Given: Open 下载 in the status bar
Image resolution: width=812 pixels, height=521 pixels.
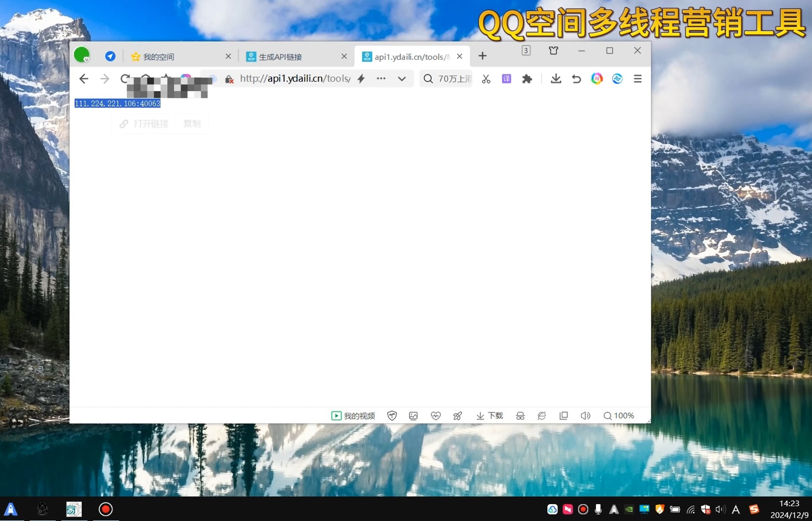Looking at the screenshot, I should click(489, 416).
